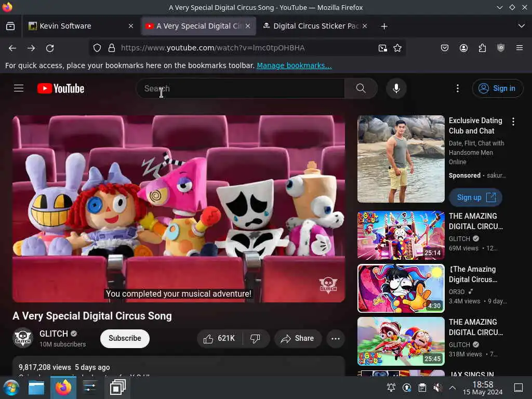Start voice search with microphone icon
The image size is (532, 399).
click(396, 88)
